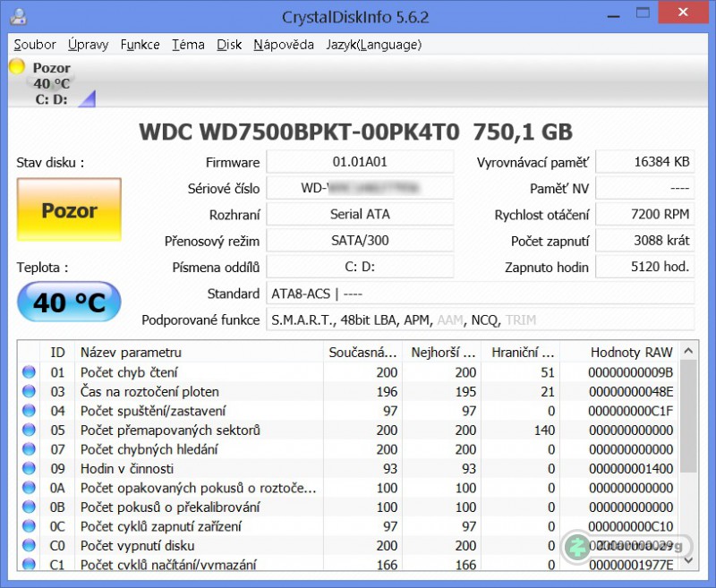This screenshot has height=588, width=716.
Task: Click the status dot for attribute 05 Počet přemapovaných sektorů
Action: [x=29, y=430]
